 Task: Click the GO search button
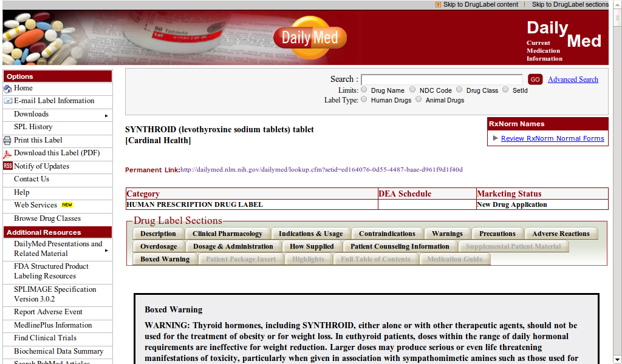click(x=535, y=79)
